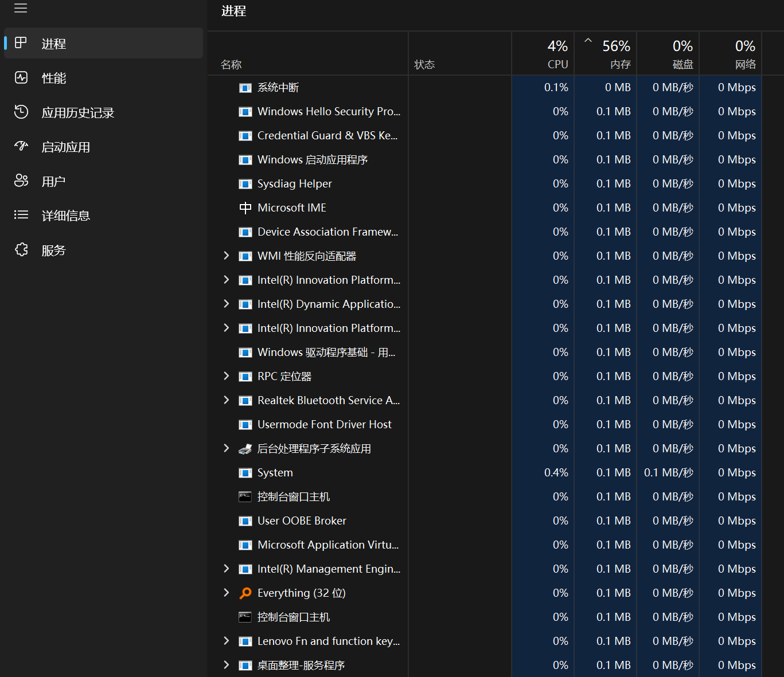Click the RPC 定位器 process icon
Screen dimensions: 784x677
tap(245, 377)
